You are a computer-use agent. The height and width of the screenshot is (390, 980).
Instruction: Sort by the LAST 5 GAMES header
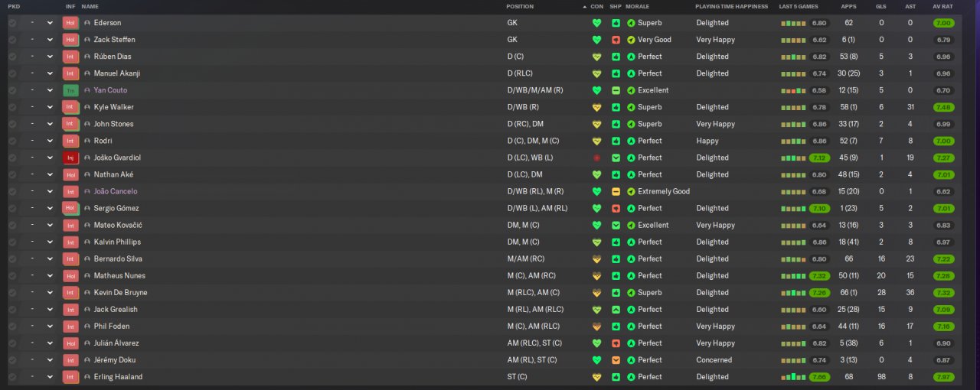point(798,6)
